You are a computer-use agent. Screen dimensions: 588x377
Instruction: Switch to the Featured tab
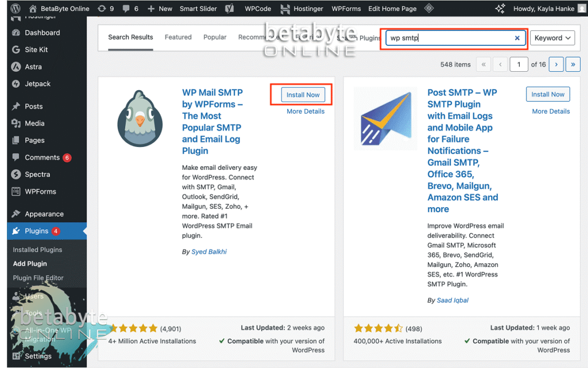pyautogui.click(x=178, y=37)
